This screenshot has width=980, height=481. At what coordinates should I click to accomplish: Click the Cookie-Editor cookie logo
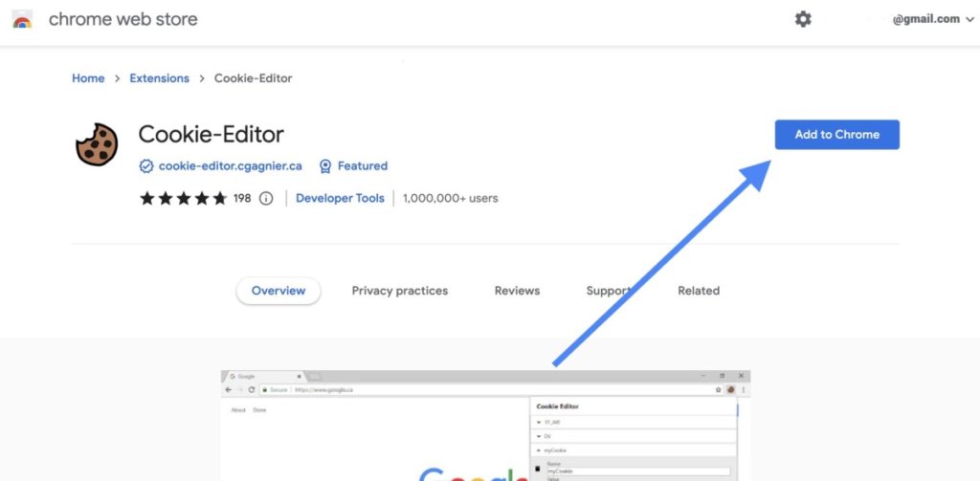96,145
